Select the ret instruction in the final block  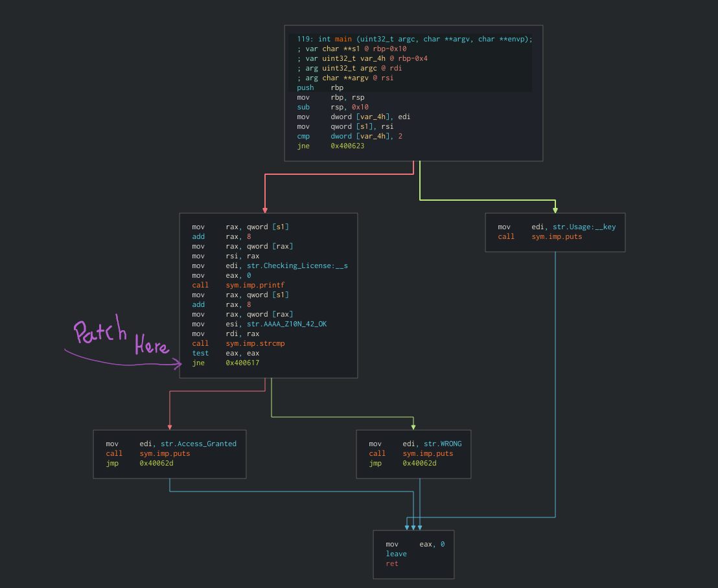[392, 563]
